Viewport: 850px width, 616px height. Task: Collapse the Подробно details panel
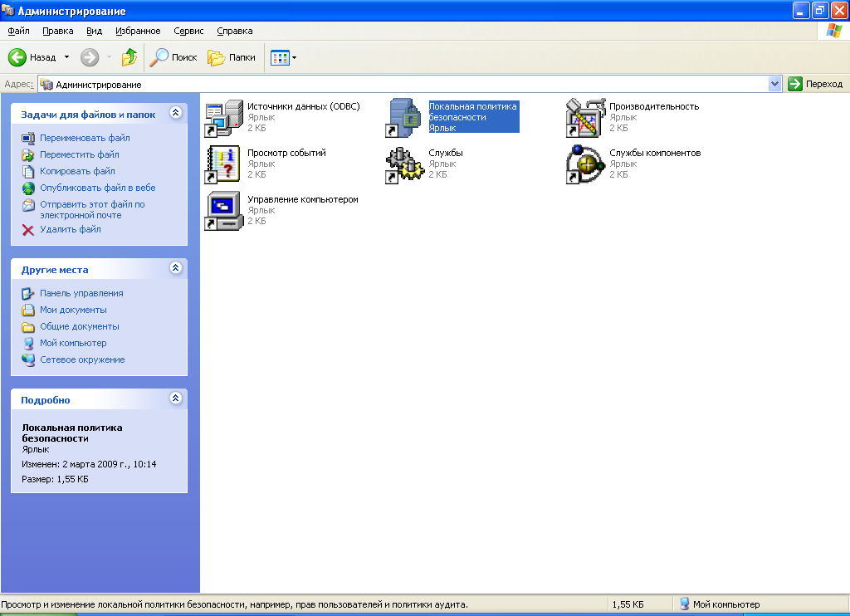[175, 398]
